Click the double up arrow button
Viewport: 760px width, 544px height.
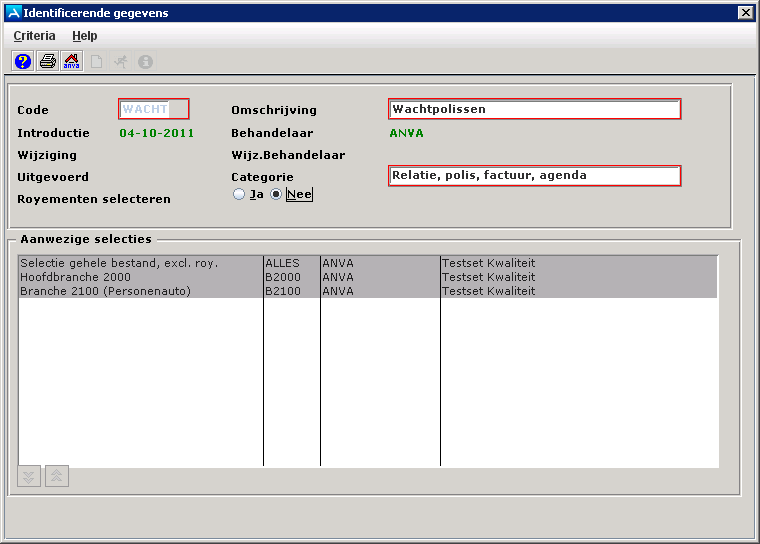tap(57, 477)
